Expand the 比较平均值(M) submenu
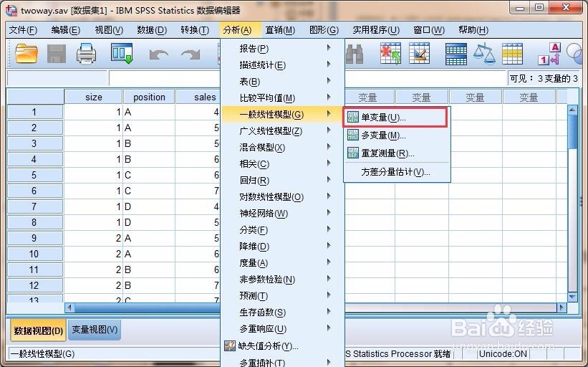Screen dimensions: 588x367 pyautogui.click(x=283, y=98)
